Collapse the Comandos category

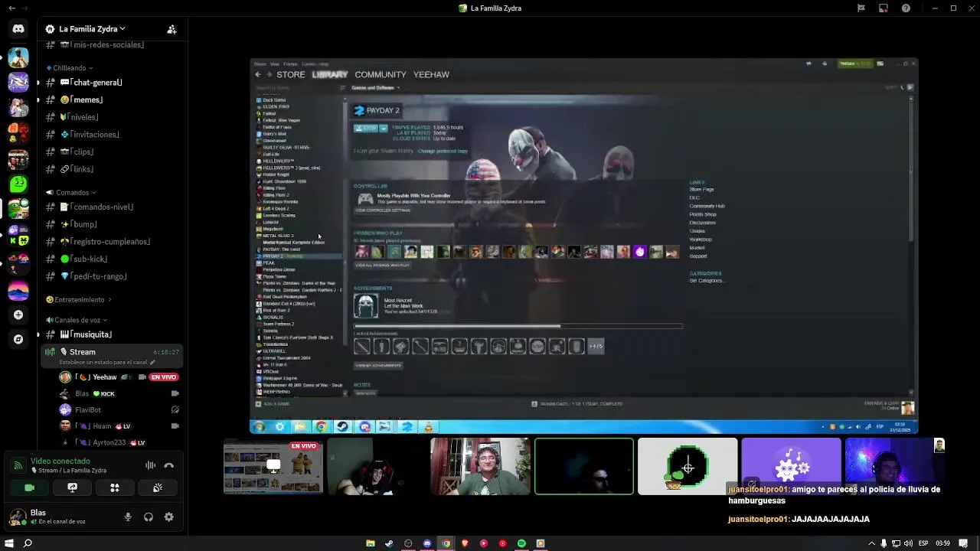click(x=72, y=193)
